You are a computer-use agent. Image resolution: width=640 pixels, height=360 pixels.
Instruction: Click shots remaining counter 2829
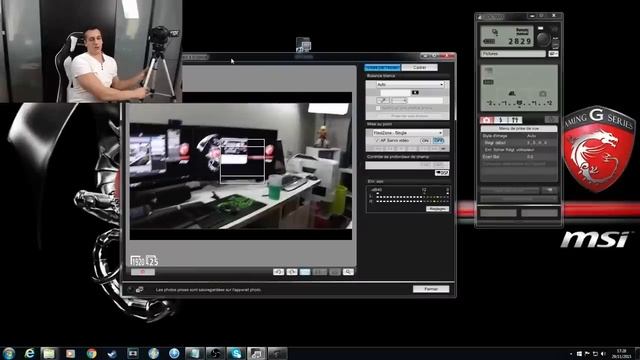[x=520, y=42]
